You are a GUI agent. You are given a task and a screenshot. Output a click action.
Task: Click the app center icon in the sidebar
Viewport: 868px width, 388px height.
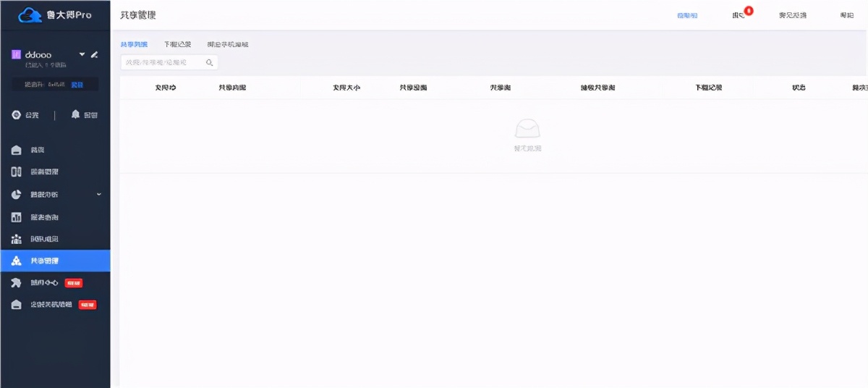tap(17, 282)
